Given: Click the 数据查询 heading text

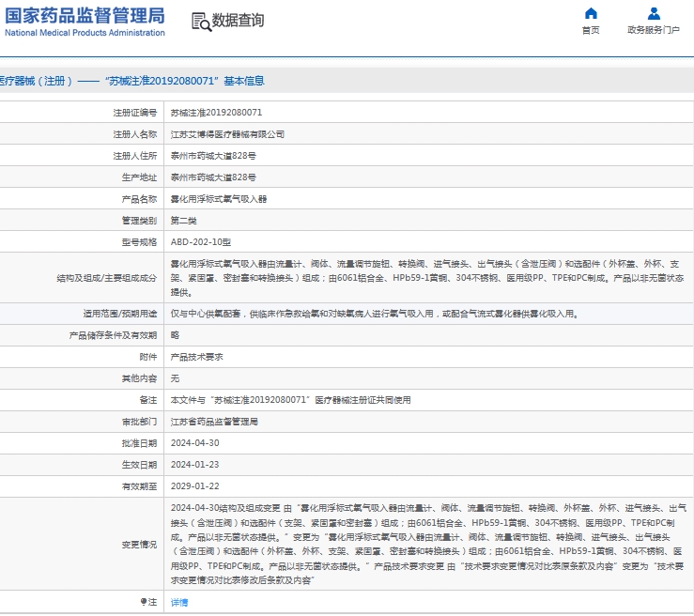Looking at the screenshot, I should [x=239, y=21].
